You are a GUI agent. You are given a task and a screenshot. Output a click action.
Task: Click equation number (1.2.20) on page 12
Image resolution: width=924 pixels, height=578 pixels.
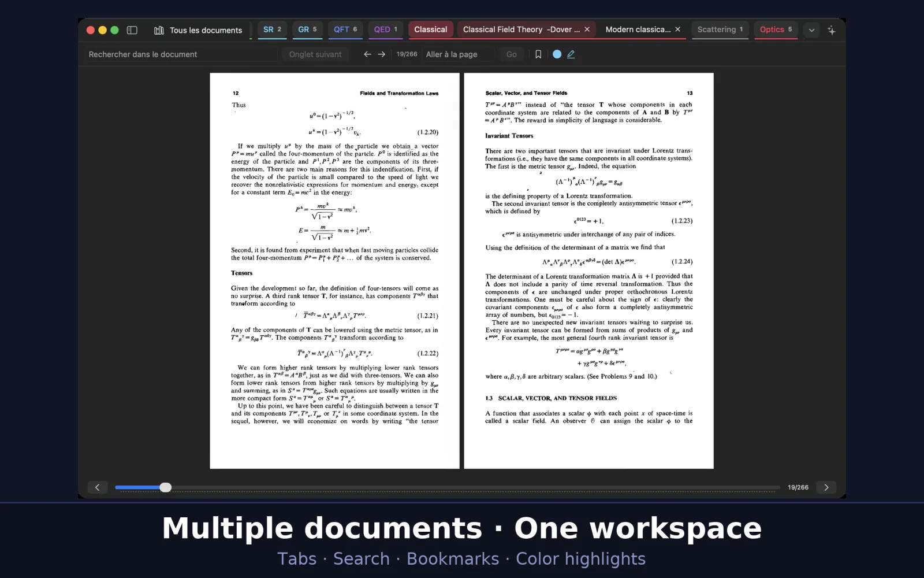(428, 132)
